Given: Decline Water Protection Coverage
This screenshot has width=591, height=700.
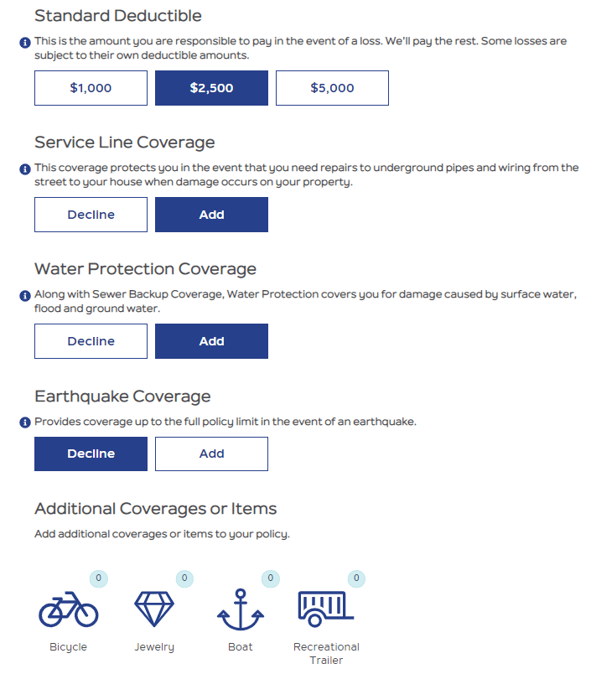Looking at the screenshot, I should pyautogui.click(x=91, y=341).
